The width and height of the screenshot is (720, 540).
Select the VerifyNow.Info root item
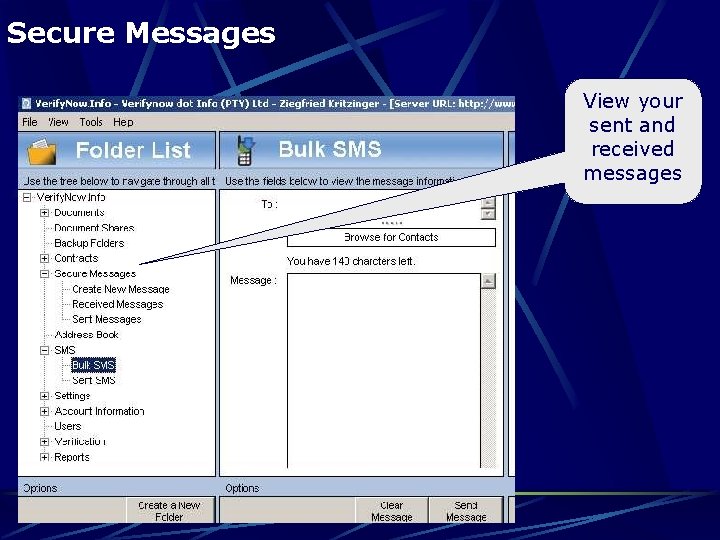[71, 197]
